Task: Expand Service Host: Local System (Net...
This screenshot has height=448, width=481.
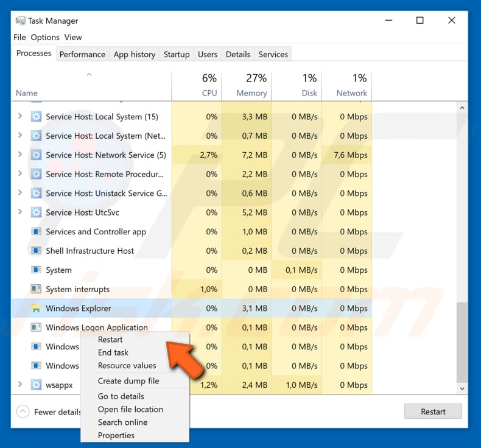Action: (20, 135)
